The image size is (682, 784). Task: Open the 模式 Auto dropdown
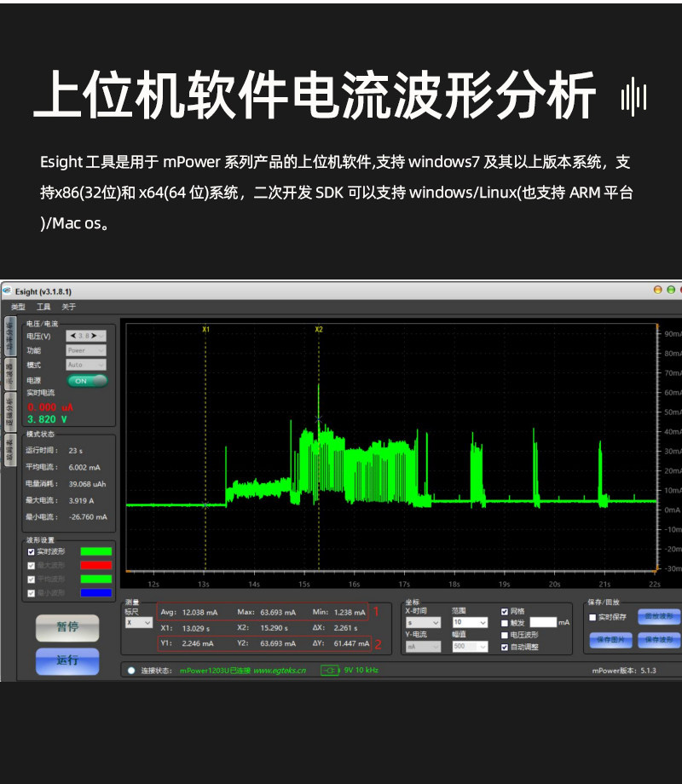pos(86,365)
